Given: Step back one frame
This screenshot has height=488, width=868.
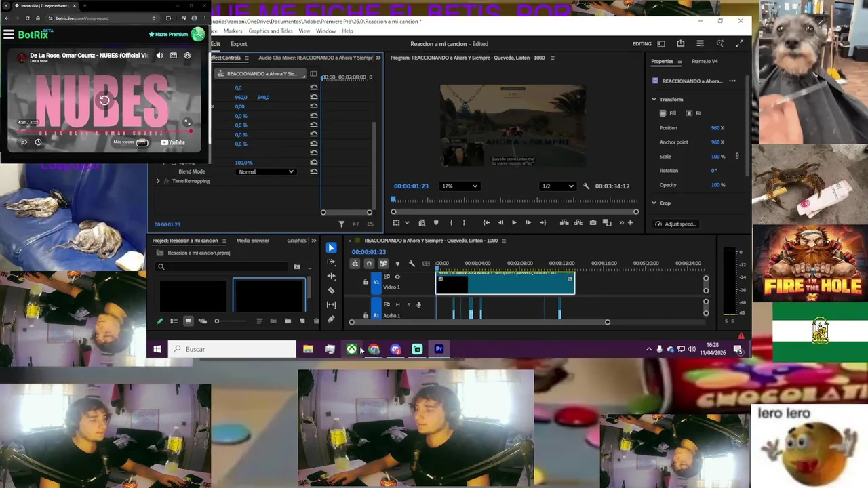Looking at the screenshot, I should pos(500,223).
